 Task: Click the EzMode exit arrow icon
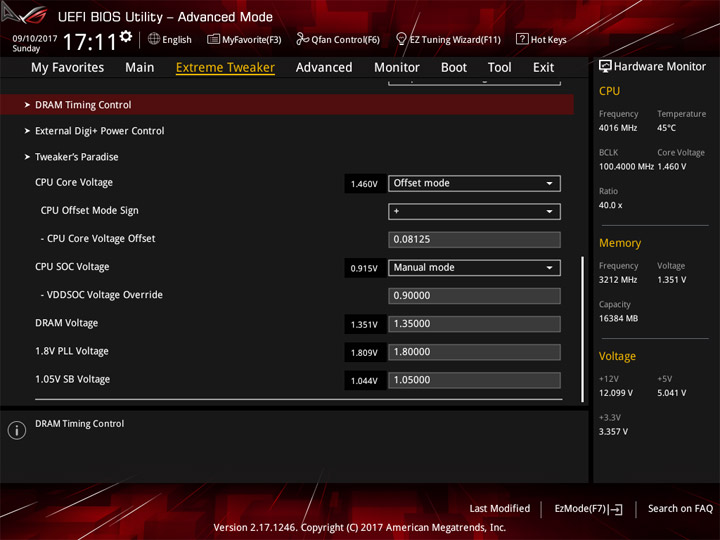pos(616,509)
